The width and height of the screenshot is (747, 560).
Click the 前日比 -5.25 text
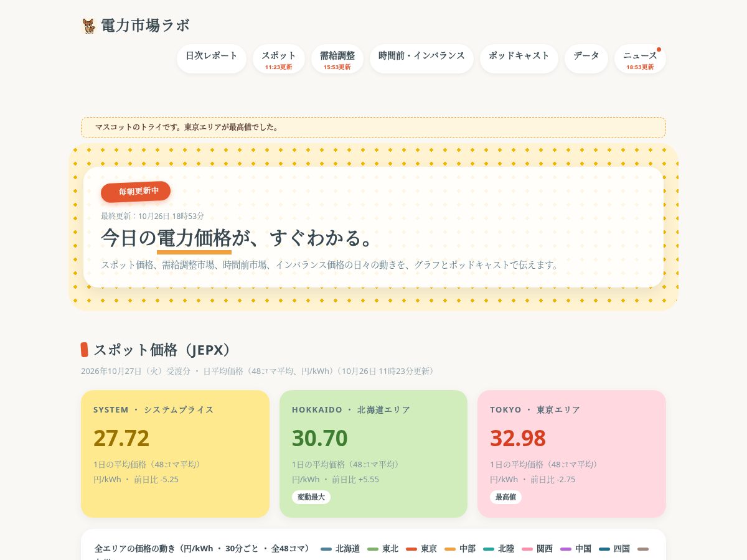pyautogui.click(x=156, y=479)
